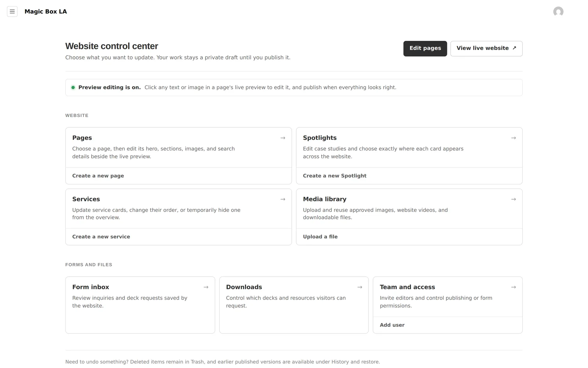The width and height of the screenshot is (588, 368).
Task: Click the Team and access arrow icon
Action: click(513, 287)
